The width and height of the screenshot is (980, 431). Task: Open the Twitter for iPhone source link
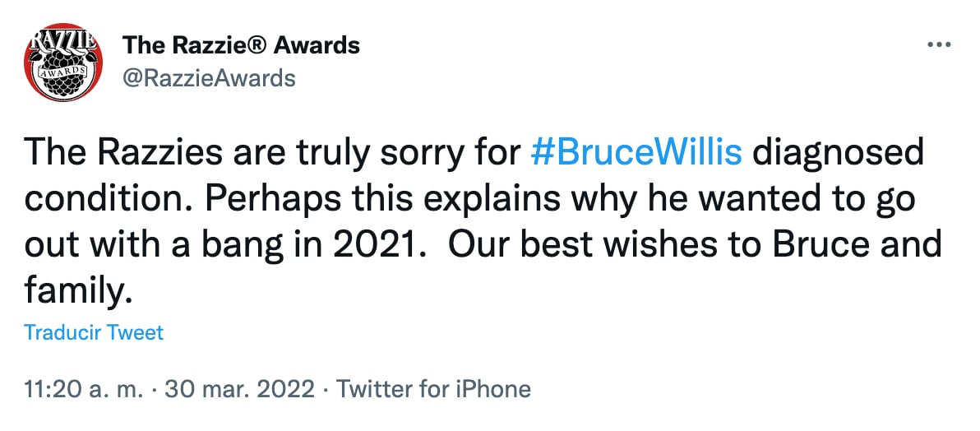[x=433, y=388]
